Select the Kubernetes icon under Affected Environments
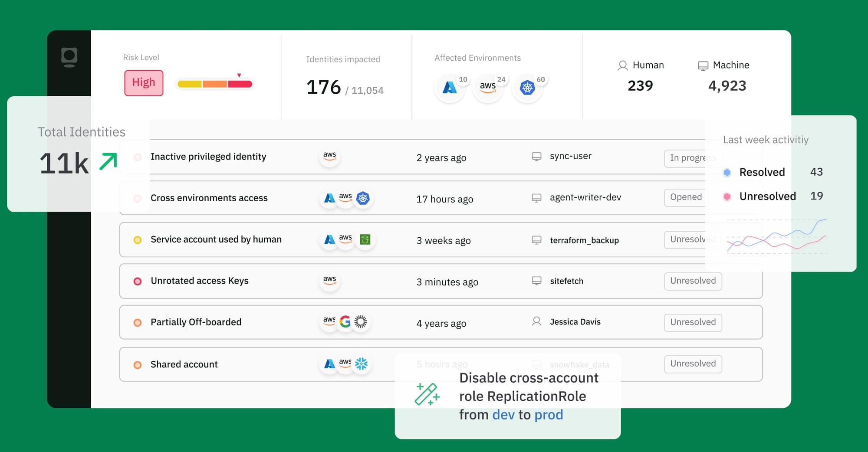 [x=527, y=88]
